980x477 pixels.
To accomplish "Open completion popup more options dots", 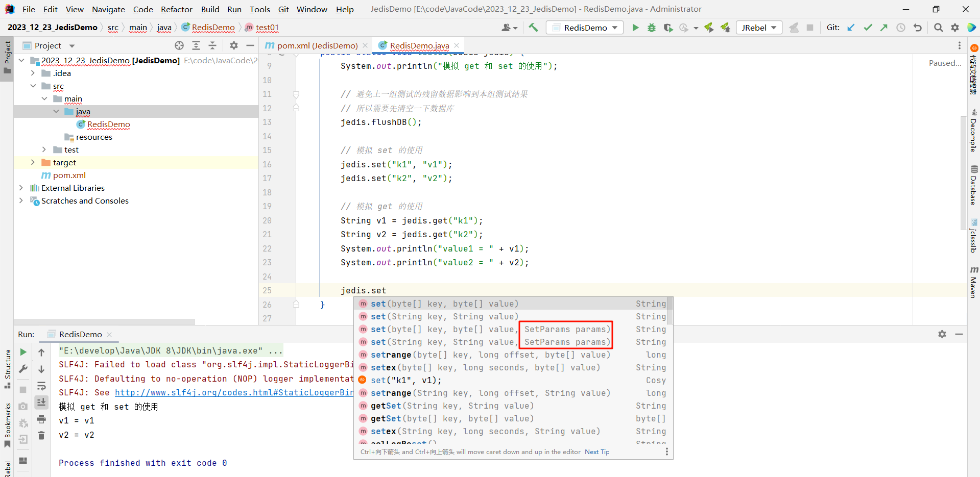I will click(x=666, y=451).
